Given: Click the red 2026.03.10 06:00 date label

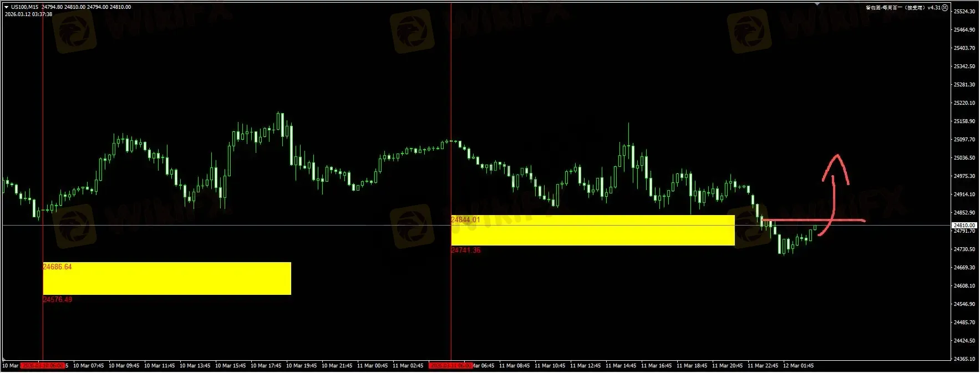Looking at the screenshot, I should point(43,366).
